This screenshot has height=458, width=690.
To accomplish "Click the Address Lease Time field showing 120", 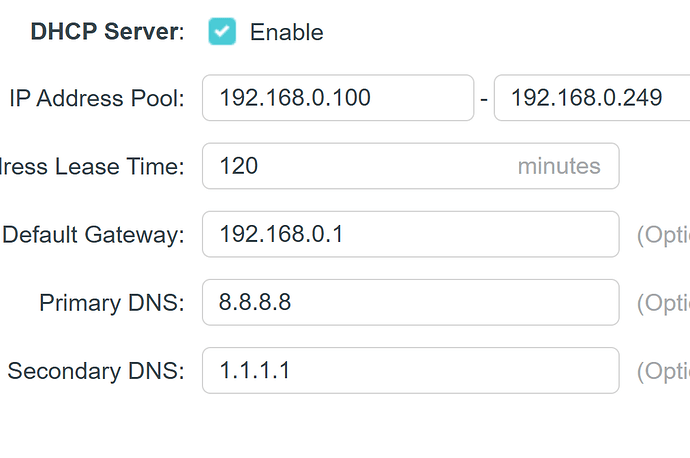I will point(360,166).
